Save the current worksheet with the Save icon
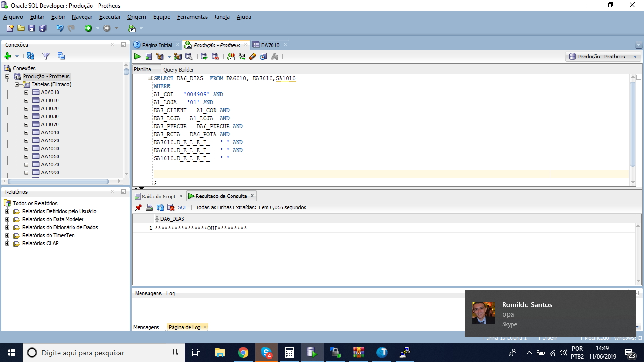 point(32,28)
